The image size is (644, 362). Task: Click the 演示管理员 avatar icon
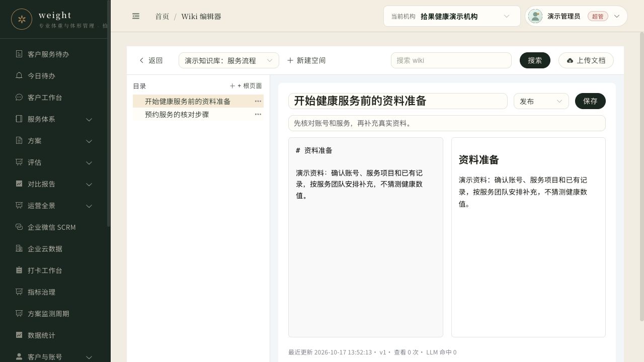[x=535, y=16]
